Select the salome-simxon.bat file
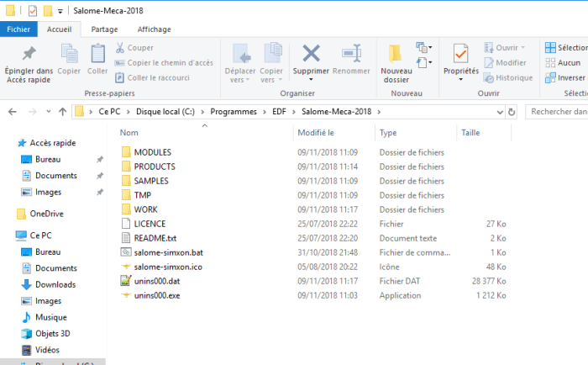Screen dimensions: 588x365 (x=168, y=252)
